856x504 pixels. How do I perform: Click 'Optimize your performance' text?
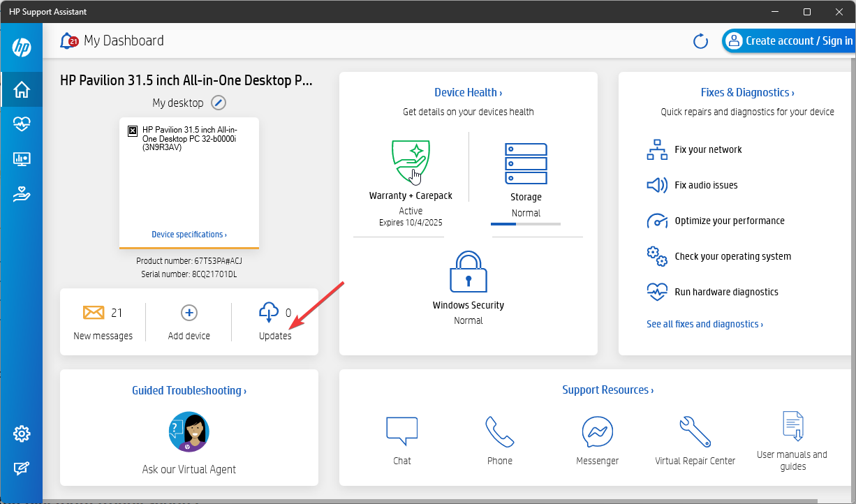(x=730, y=221)
